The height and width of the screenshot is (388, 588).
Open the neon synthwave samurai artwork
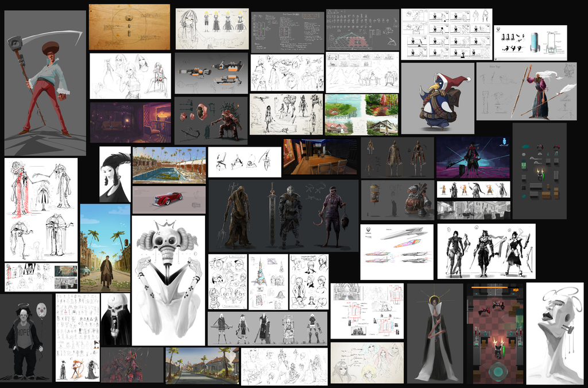[x=473, y=157]
